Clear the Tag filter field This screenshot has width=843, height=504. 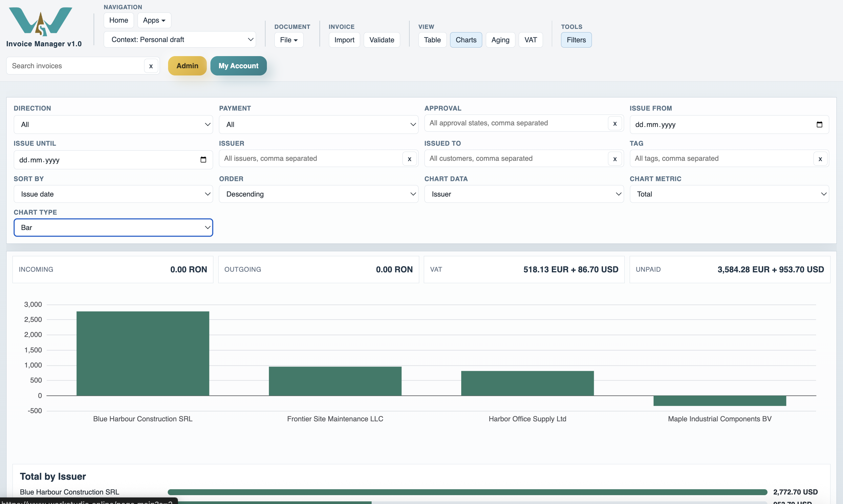[820, 158]
